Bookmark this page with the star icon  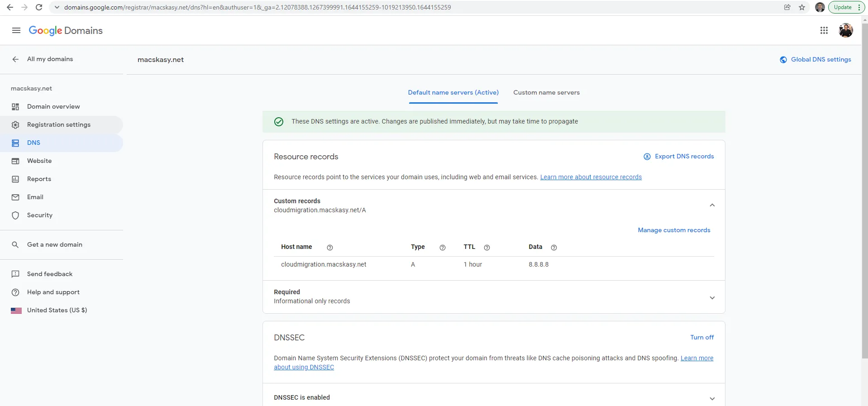[802, 7]
